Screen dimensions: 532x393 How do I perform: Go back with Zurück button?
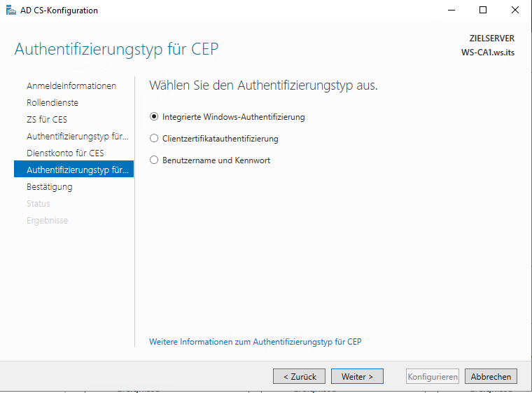click(300, 376)
